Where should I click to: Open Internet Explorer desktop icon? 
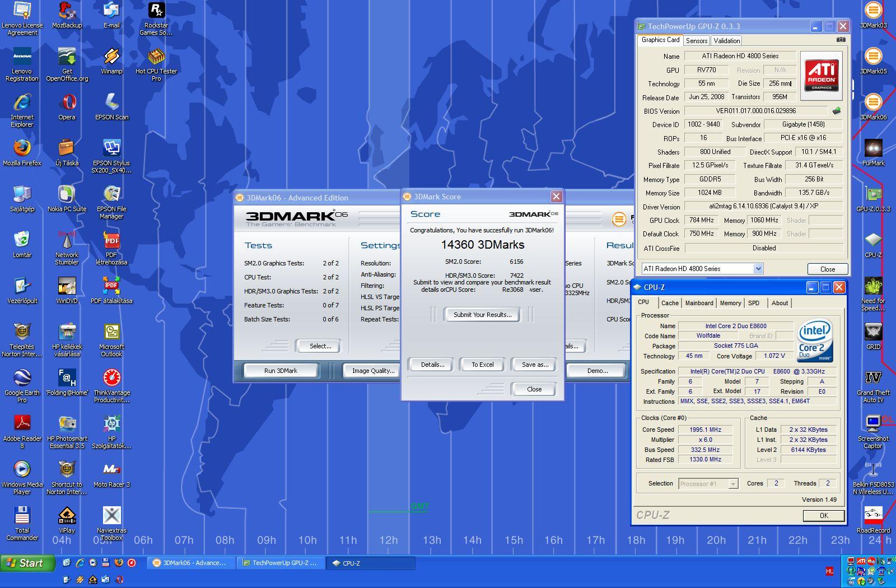click(x=22, y=111)
